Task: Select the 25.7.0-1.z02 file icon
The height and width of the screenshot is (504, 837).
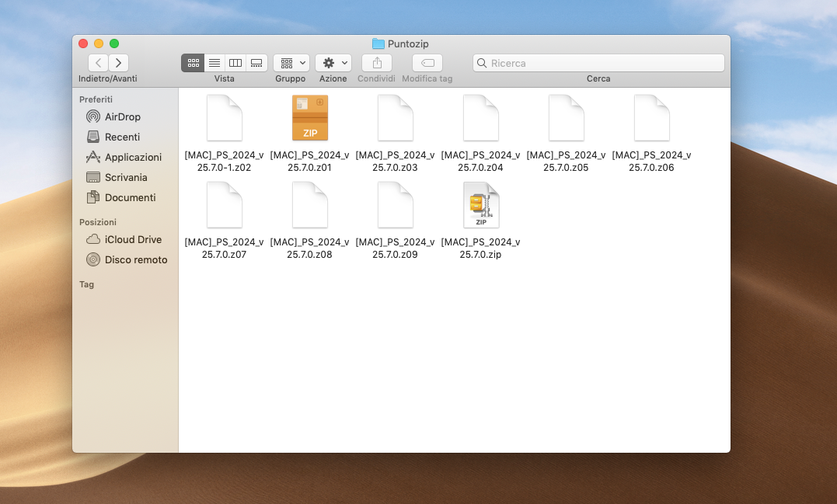Action: pyautogui.click(x=224, y=118)
